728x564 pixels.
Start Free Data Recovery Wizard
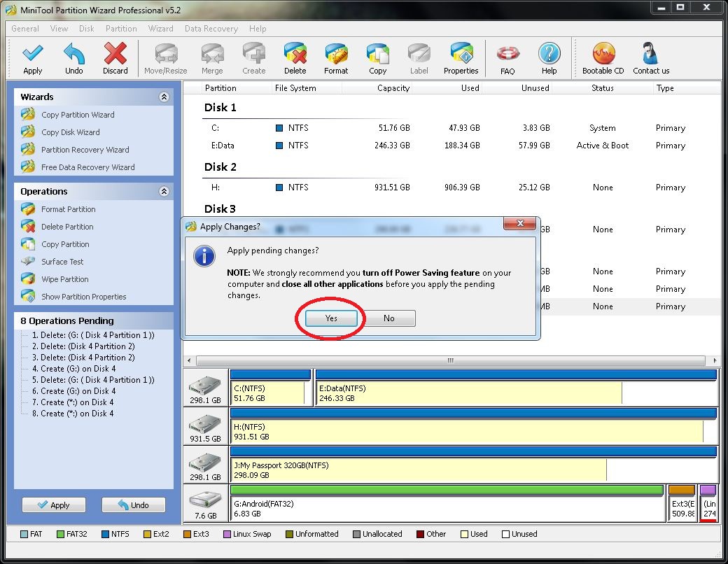87,167
